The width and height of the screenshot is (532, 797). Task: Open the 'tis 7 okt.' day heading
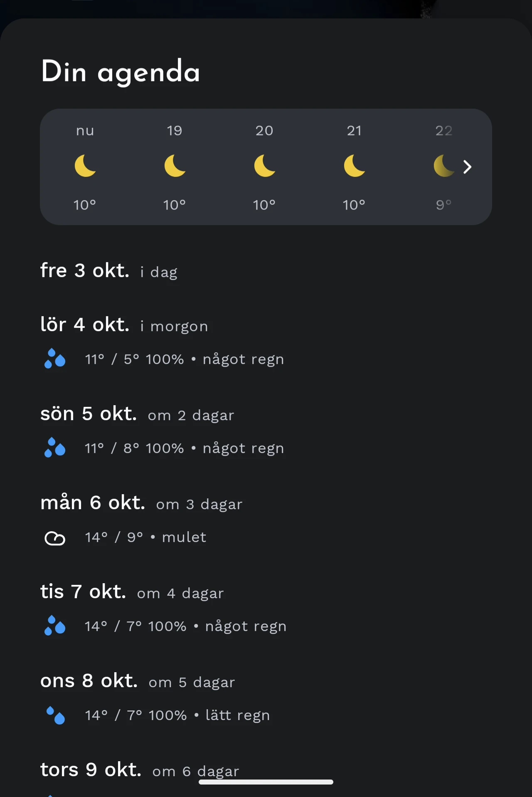(83, 592)
